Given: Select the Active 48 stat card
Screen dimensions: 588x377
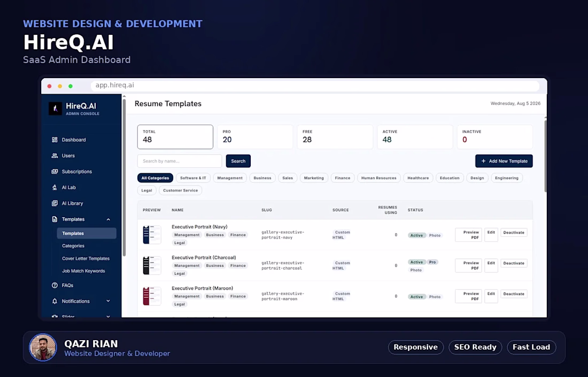Looking at the screenshot, I should pyautogui.click(x=415, y=137).
